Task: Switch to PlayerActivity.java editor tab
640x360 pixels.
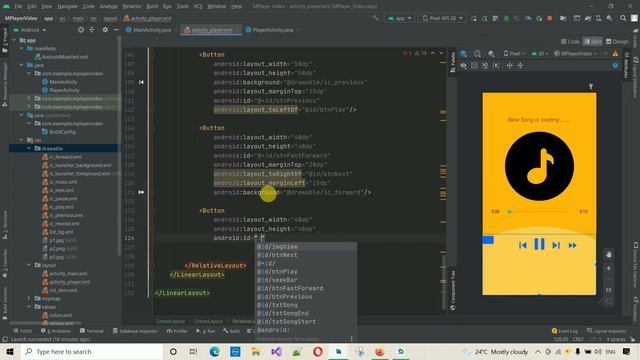Action: click(273, 30)
